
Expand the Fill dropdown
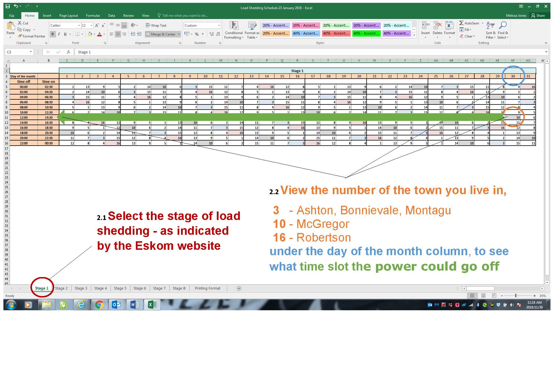(x=471, y=30)
